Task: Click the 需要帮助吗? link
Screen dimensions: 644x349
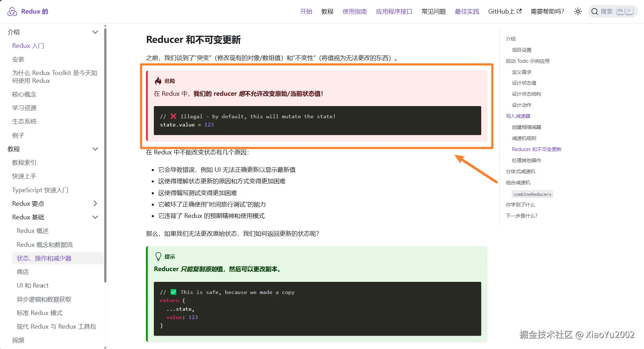Action: click(x=547, y=11)
